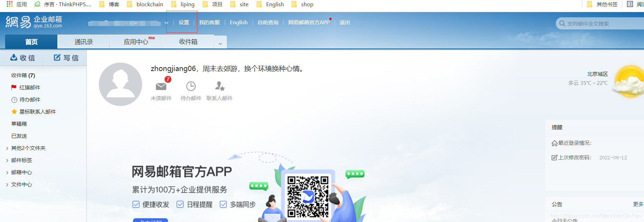The width and height of the screenshot is (644, 222).
Task: Open the shop bookmark folder
Action: click(x=302, y=4)
